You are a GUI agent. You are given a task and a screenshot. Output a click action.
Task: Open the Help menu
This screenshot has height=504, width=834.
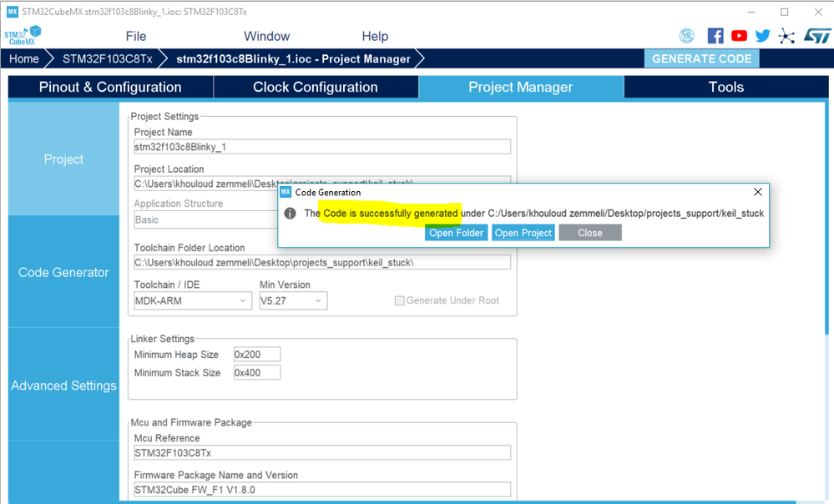(375, 36)
